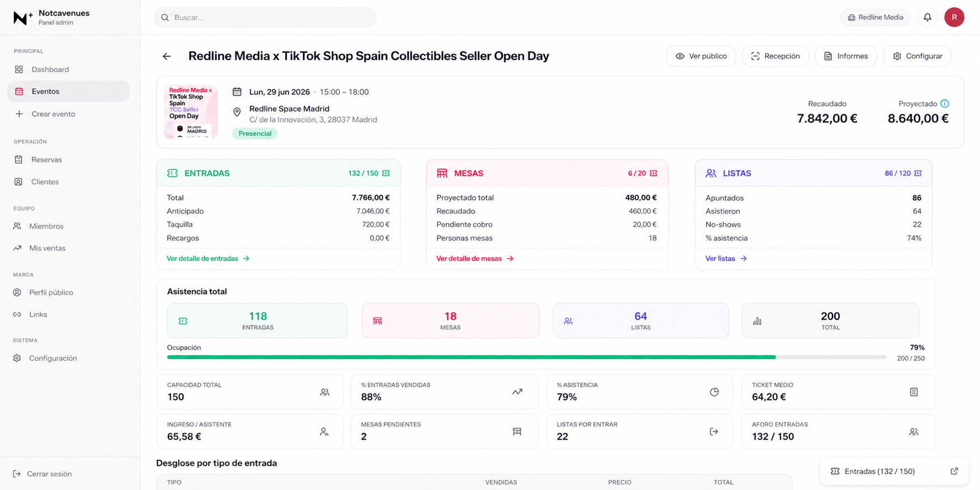Open Dashboard in sidebar
The height and width of the screenshot is (490, 980).
pos(69,70)
